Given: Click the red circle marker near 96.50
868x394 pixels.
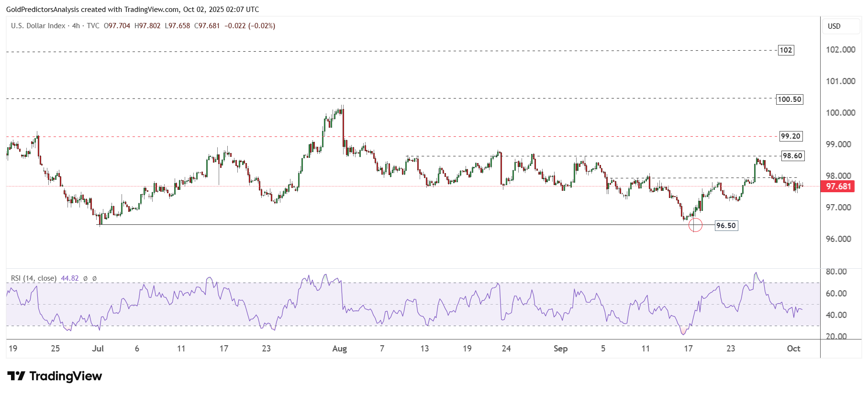Looking at the screenshot, I should click(695, 225).
